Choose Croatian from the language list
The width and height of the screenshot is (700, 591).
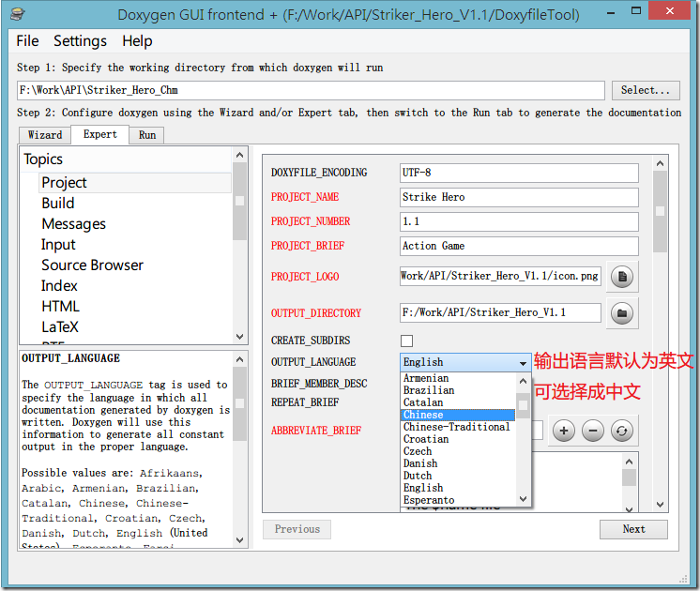458,439
